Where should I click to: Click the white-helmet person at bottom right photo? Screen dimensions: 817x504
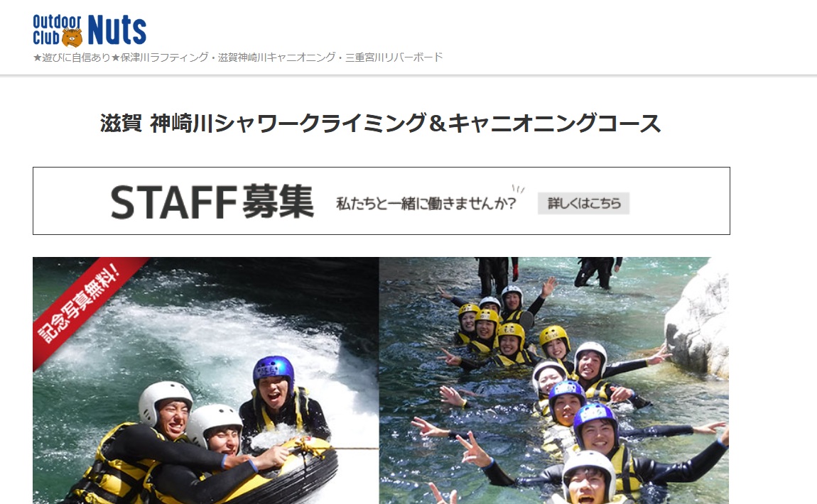pos(589,478)
